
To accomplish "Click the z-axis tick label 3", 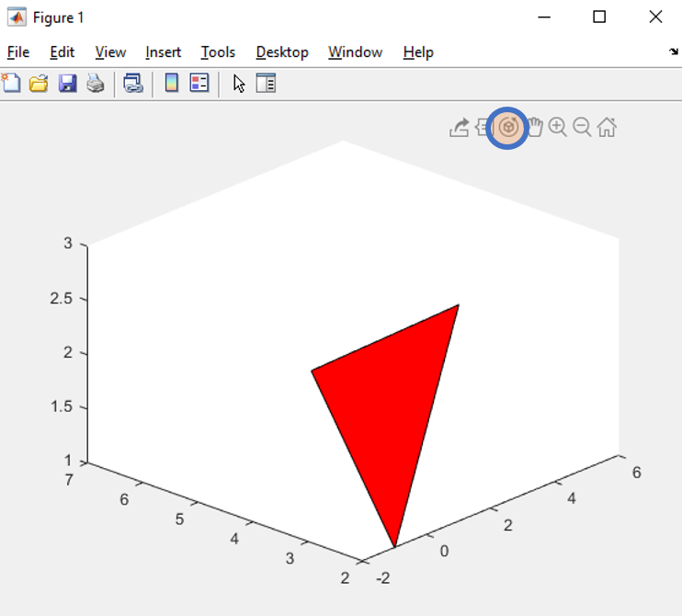I will click(x=68, y=243).
